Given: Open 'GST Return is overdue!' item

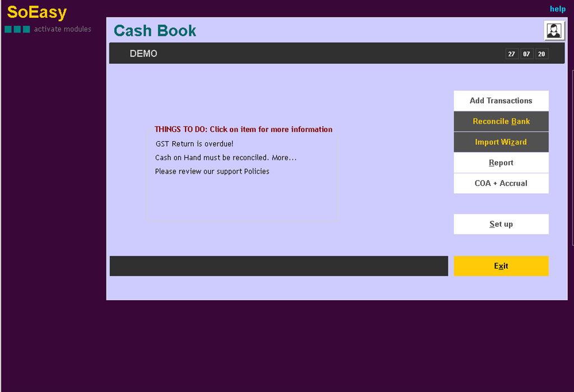Looking at the screenshot, I should point(195,144).
